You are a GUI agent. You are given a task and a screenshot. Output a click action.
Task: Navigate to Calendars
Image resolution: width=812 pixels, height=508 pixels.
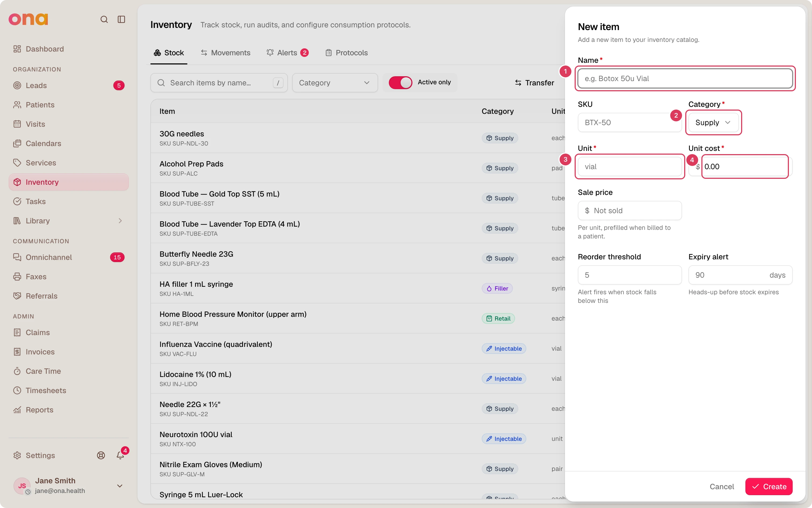(x=68, y=143)
